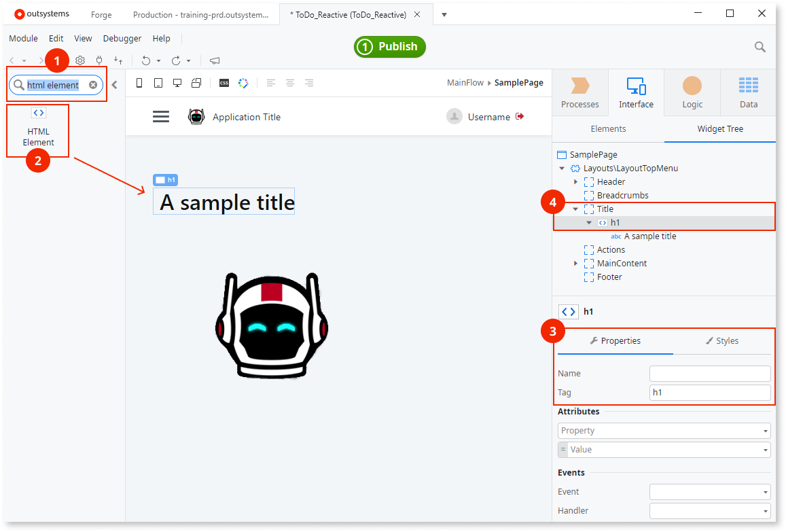Expand the Header tree item

click(x=575, y=181)
